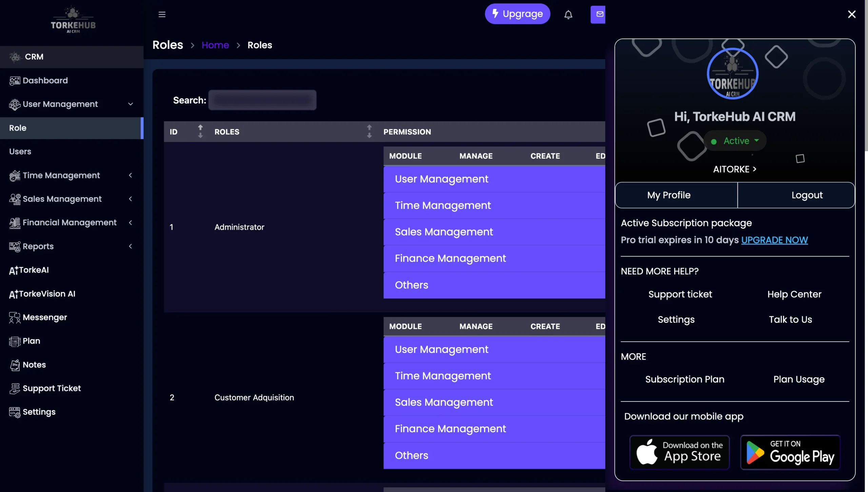Click the Notes icon
Viewport: 868px width, 492px height.
pyautogui.click(x=15, y=365)
